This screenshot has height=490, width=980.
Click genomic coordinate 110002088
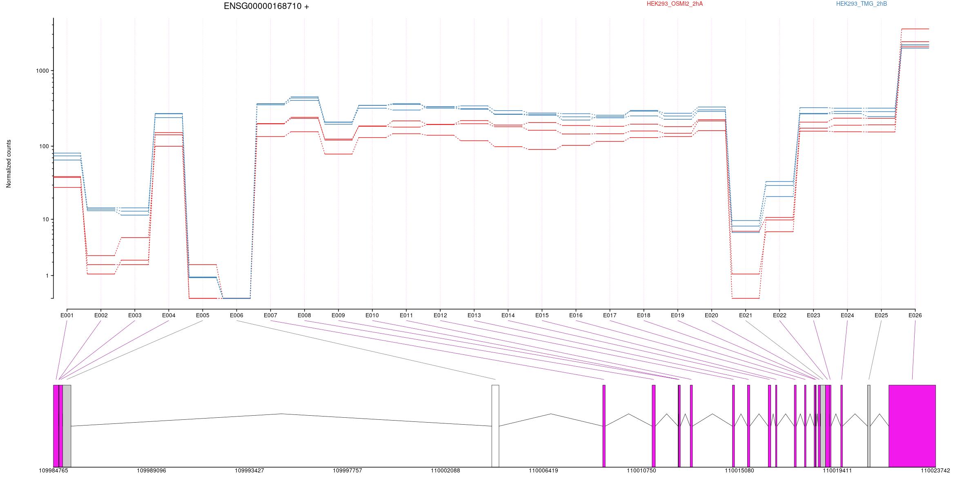tap(445, 470)
